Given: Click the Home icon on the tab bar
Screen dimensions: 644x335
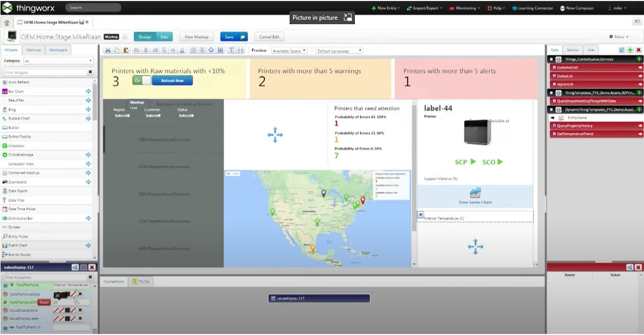Looking at the screenshot, I should tap(7, 23).
